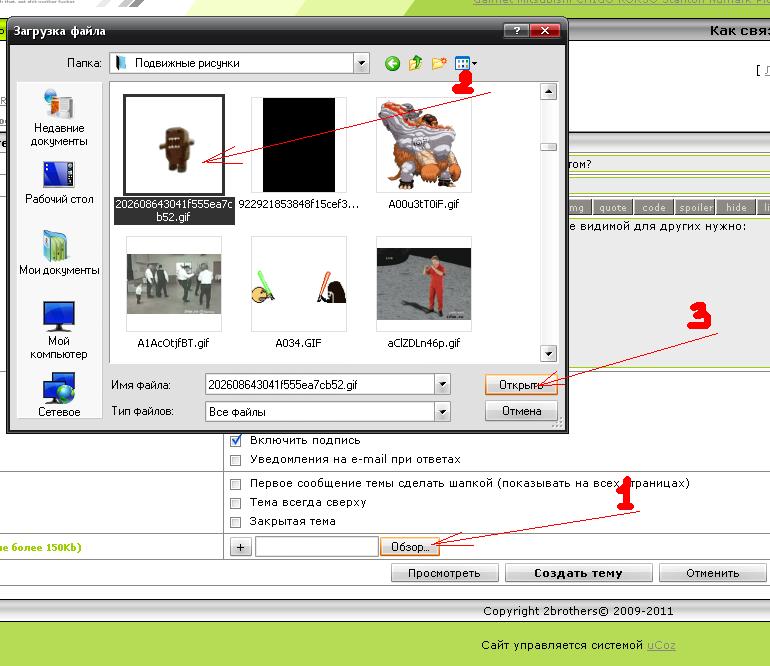The width and height of the screenshot is (770, 666).
Task: Open My Documents in the places bar
Action: [x=59, y=253]
